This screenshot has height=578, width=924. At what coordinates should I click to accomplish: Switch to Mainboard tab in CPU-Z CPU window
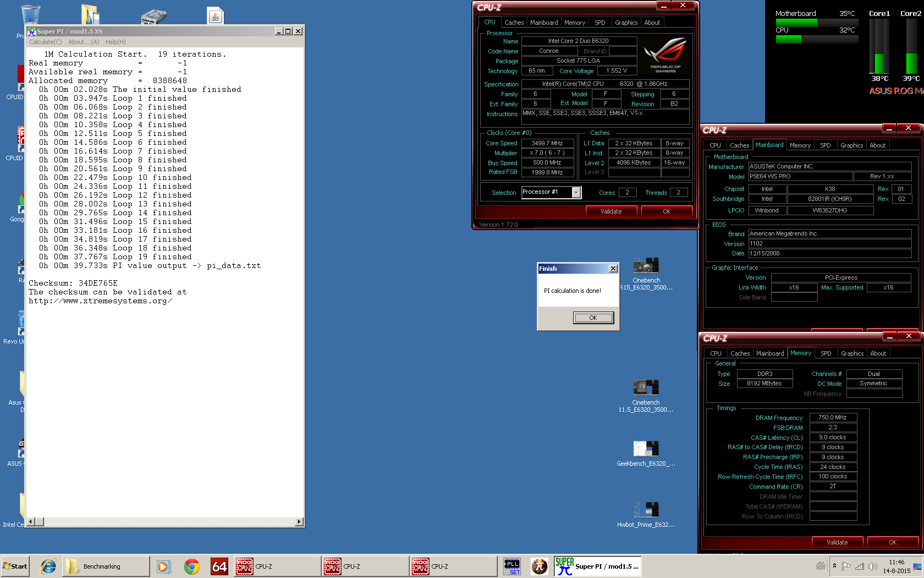(544, 23)
